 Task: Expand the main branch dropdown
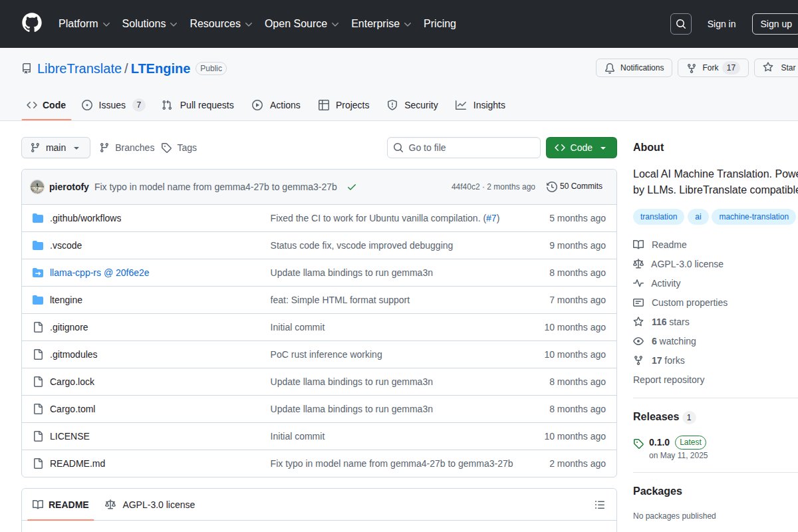[56, 148]
